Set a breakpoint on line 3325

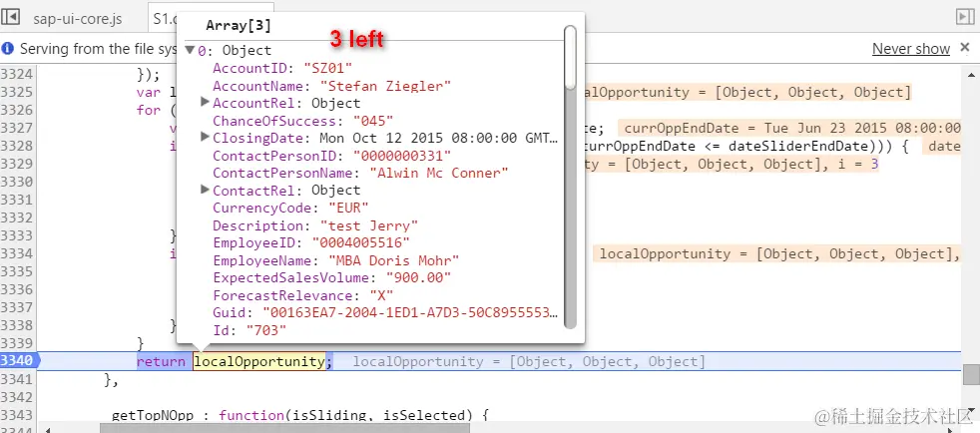[17, 93]
